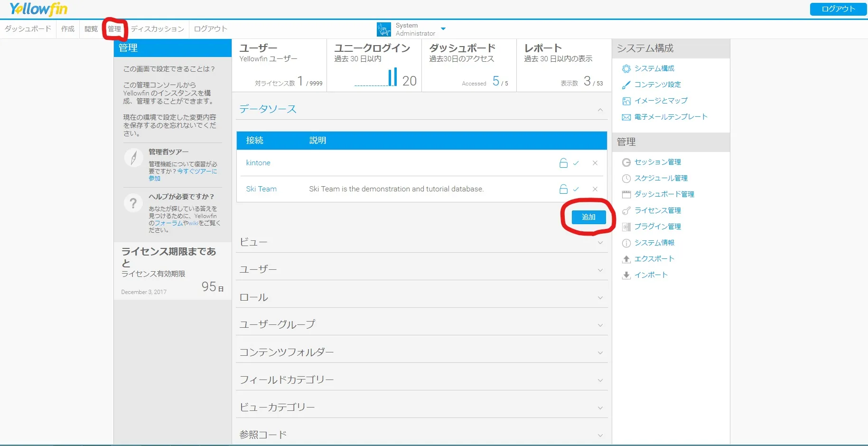Toggle the lock icon for Ski Team
868x446 pixels.
[563, 189]
